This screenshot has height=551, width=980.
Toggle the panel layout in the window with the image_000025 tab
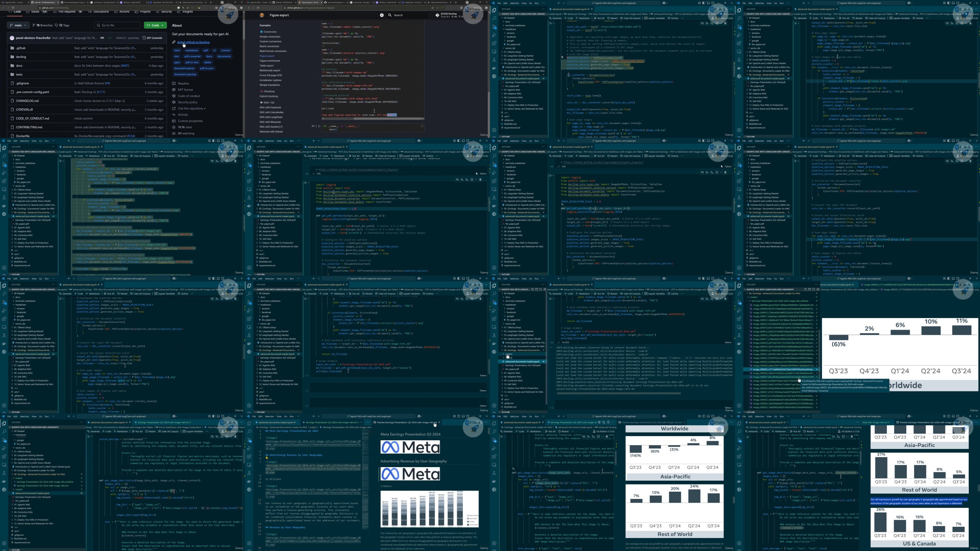(953, 279)
